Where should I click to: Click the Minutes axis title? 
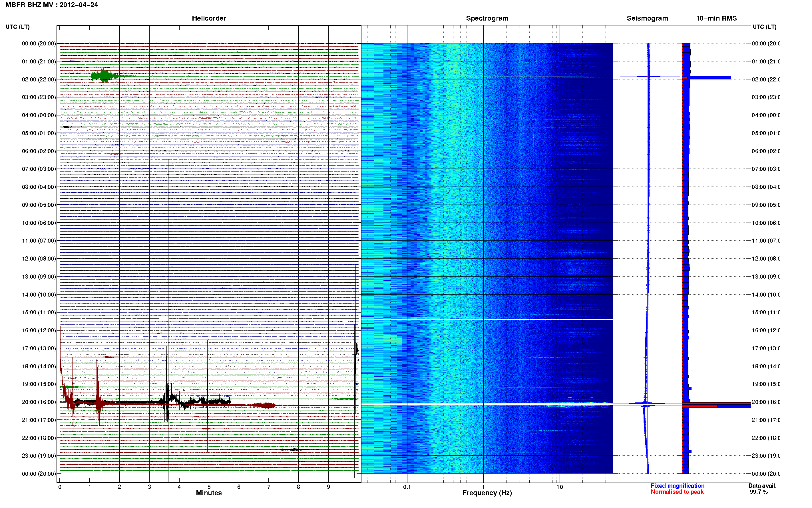click(x=209, y=493)
